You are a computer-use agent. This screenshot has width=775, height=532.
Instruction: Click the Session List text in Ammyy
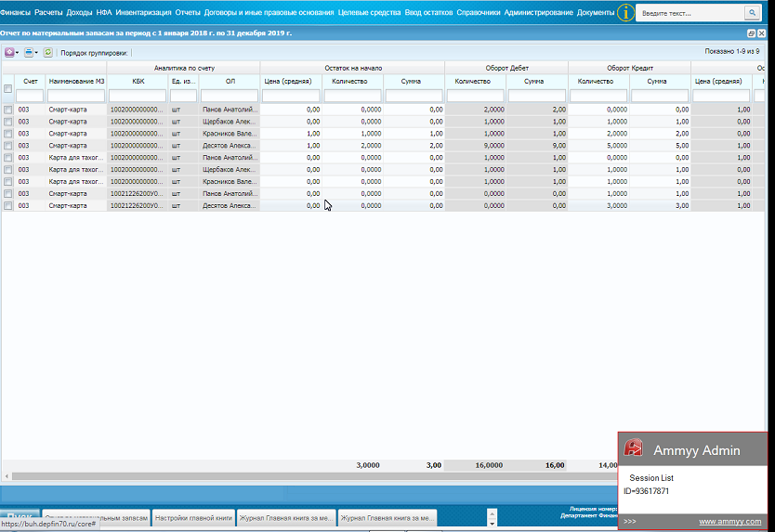(651, 478)
